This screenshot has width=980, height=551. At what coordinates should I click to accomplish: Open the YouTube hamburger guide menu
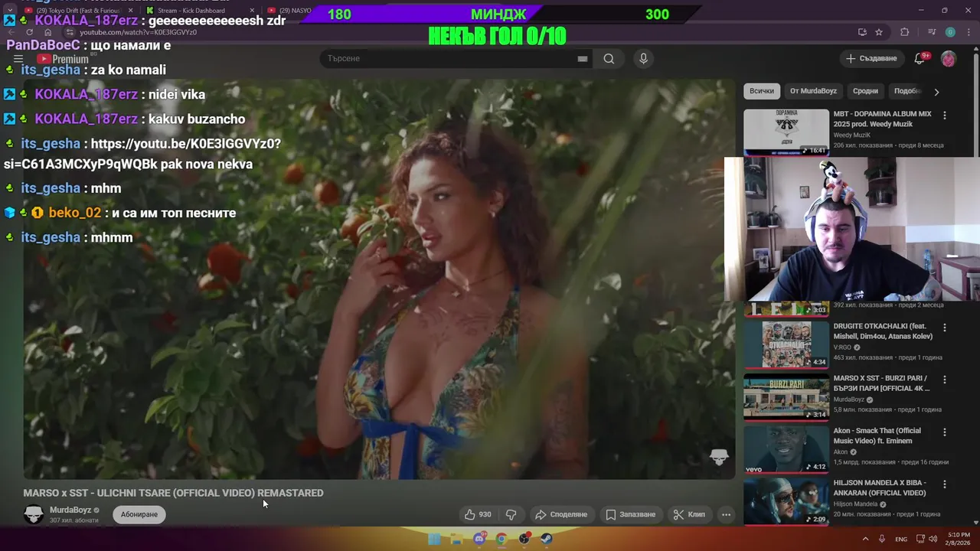coord(18,58)
